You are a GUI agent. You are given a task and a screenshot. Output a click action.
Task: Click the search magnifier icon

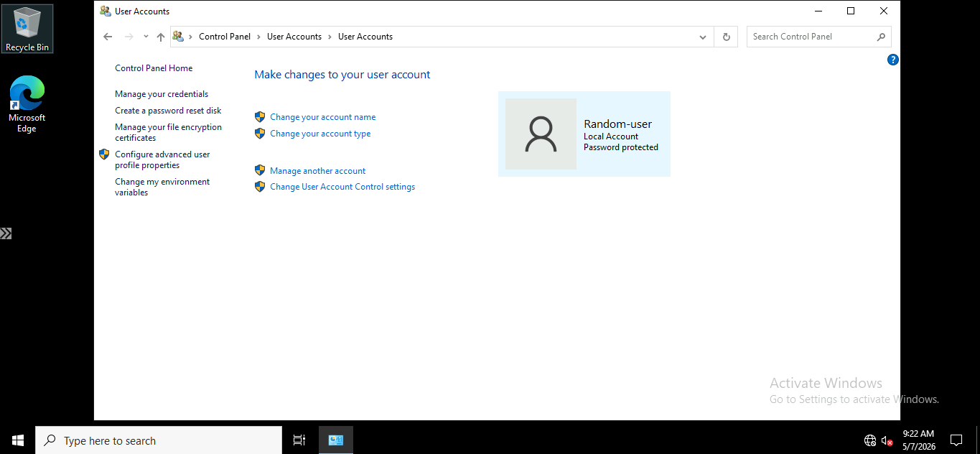[x=882, y=37]
